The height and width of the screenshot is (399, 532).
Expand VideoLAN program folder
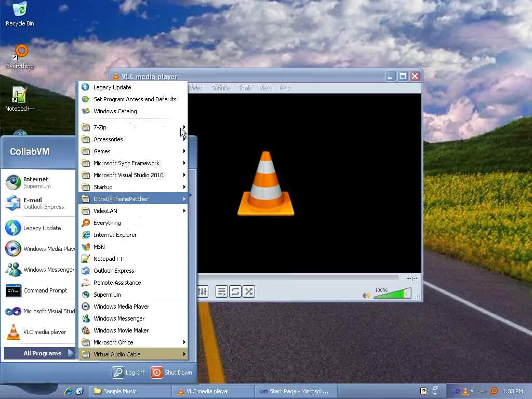pyautogui.click(x=133, y=211)
